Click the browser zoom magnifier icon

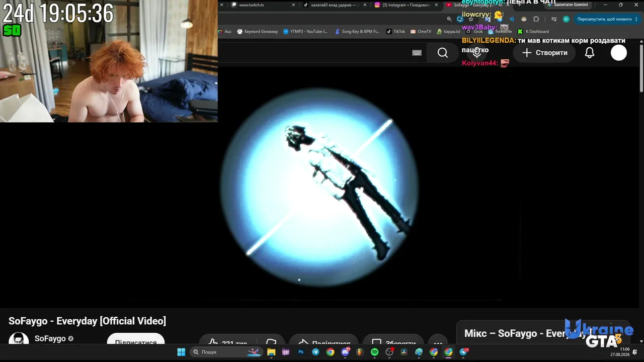(x=449, y=19)
